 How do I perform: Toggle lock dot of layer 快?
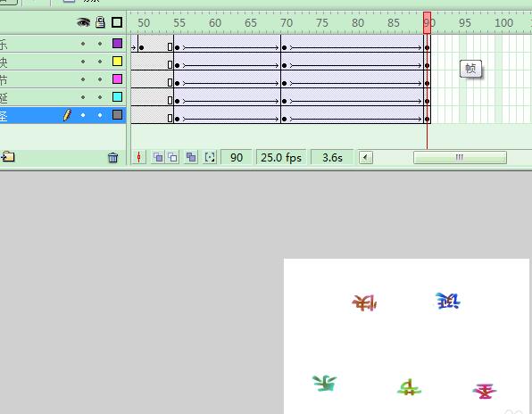[100, 62]
